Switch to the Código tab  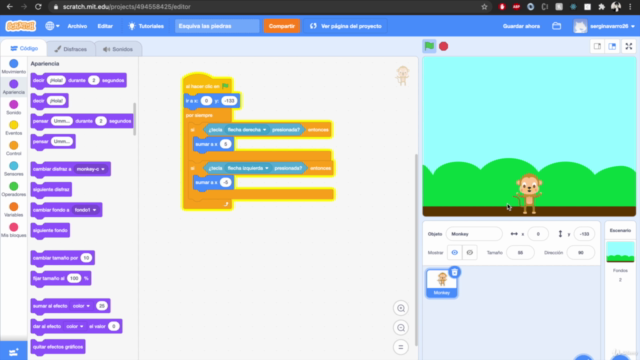pyautogui.click(x=24, y=49)
